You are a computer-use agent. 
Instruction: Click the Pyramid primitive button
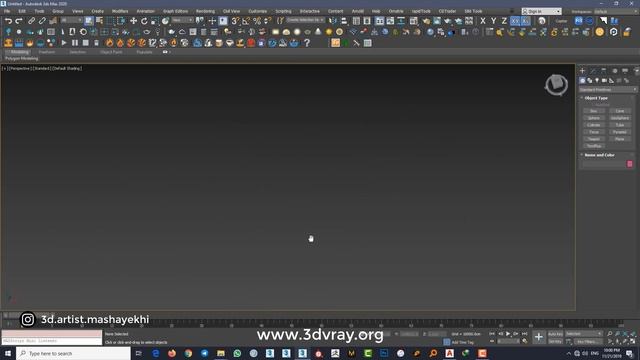tap(620, 132)
